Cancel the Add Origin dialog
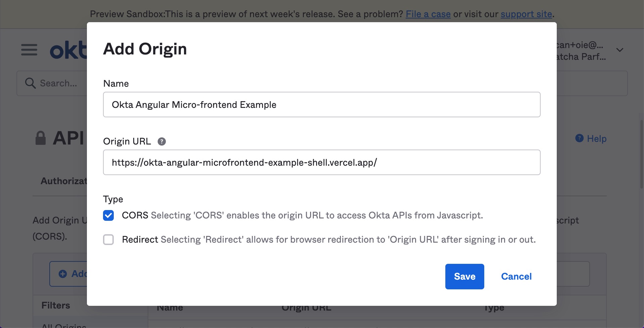 [516, 277]
